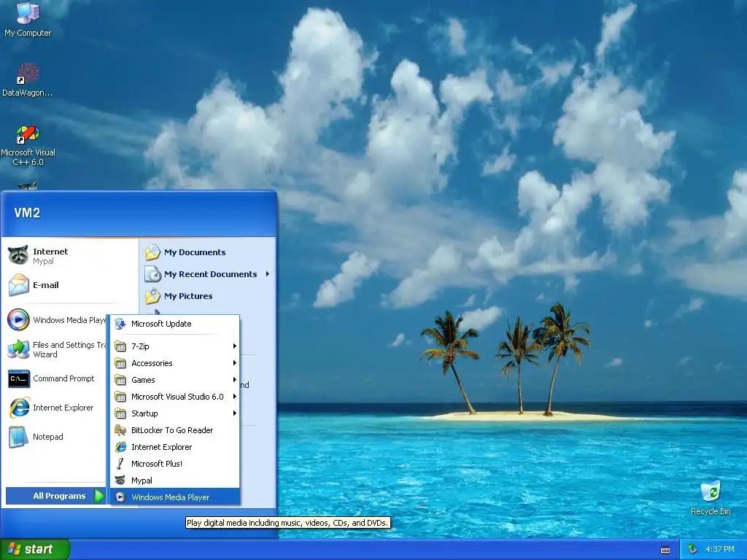Image resolution: width=747 pixels, height=560 pixels.
Task: Open the DataWagon desktop shortcut
Action: (28, 79)
